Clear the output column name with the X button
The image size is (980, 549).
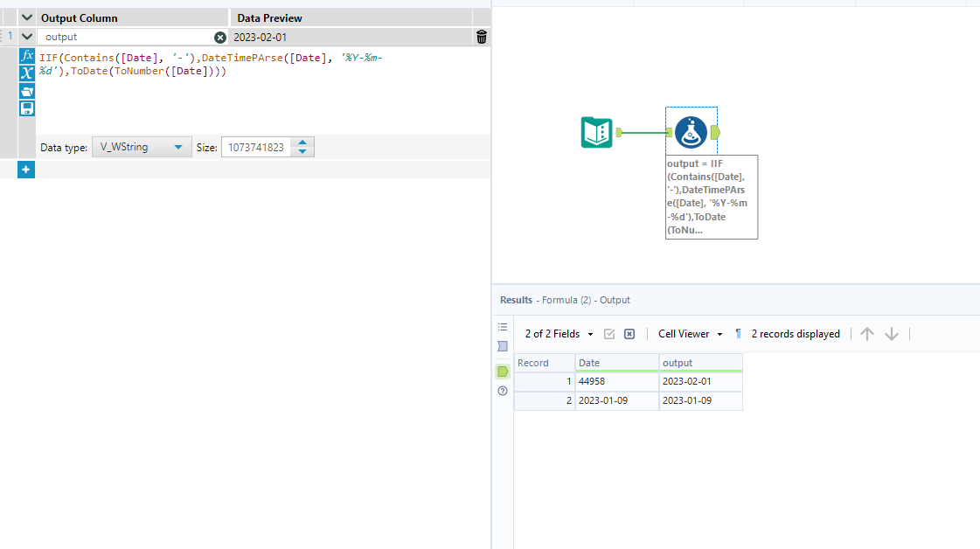tap(220, 37)
